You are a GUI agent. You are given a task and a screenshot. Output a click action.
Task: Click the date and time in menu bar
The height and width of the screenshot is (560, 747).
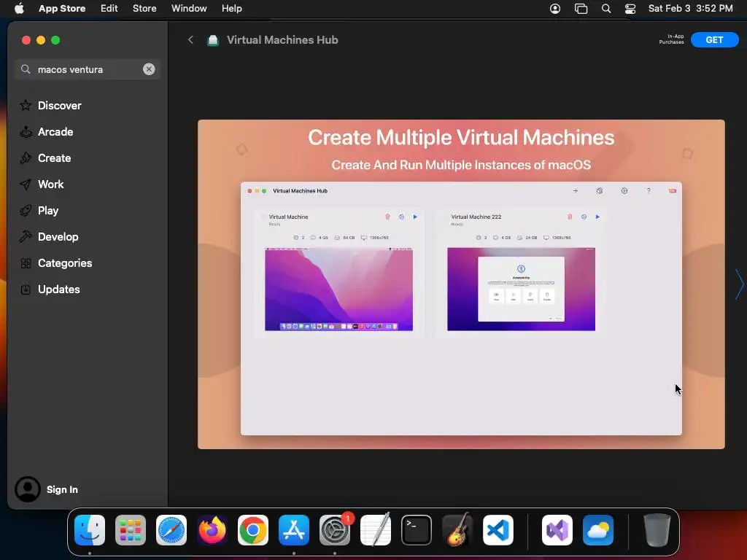click(690, 9)
